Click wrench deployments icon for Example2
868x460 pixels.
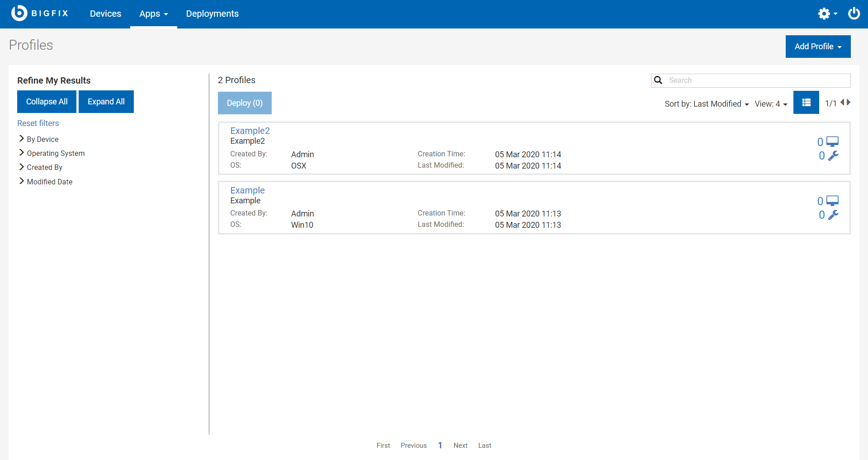pos(833,156)
